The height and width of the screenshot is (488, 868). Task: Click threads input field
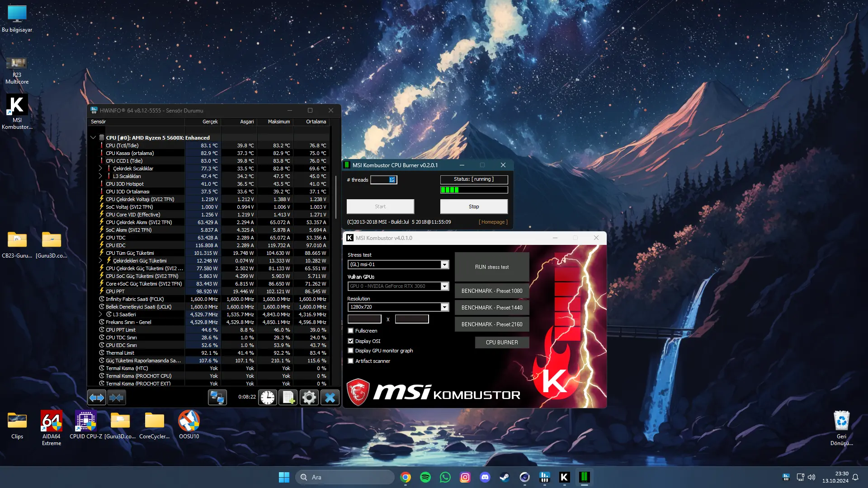[x=383, y=180]
